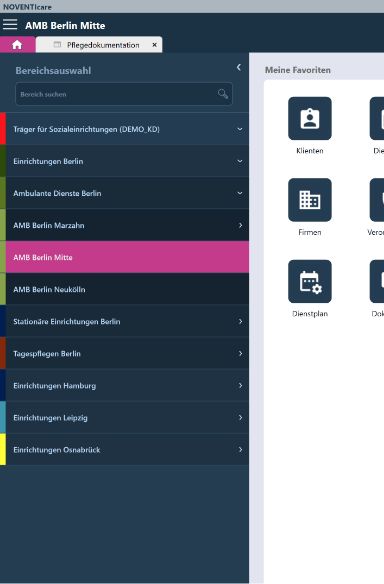This screenshot has height=584, width=384.
Task: Select AMB Berlin Neukölln
Action: click(x=124, y=289)
